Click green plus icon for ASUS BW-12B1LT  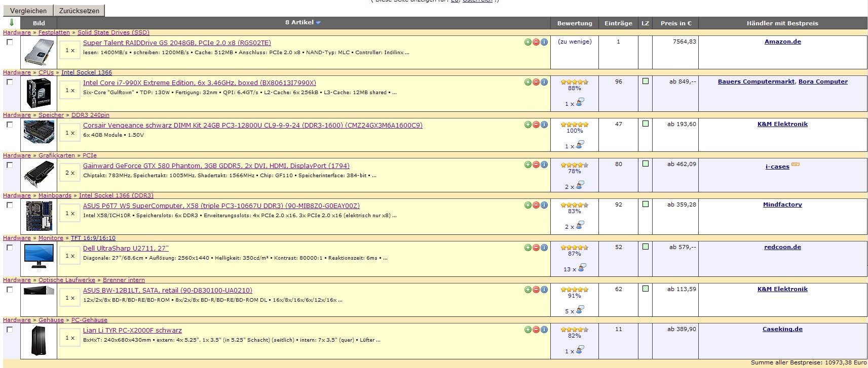click(528, 290)
